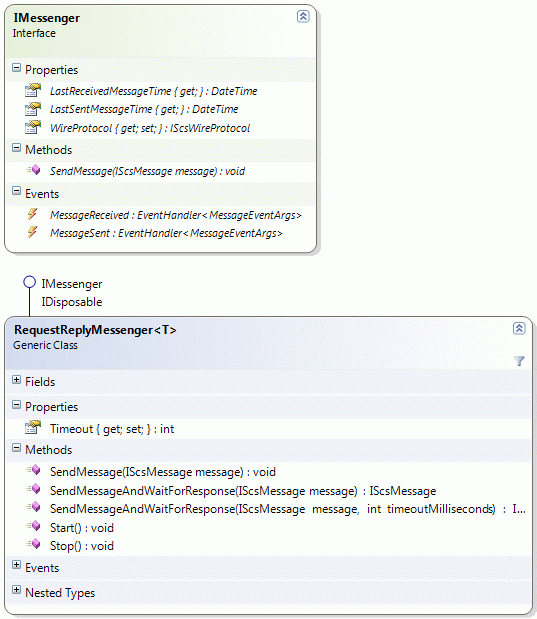
Task: Click the IMessenger label beside the lollipop
Action: click(x=72, y=284)
